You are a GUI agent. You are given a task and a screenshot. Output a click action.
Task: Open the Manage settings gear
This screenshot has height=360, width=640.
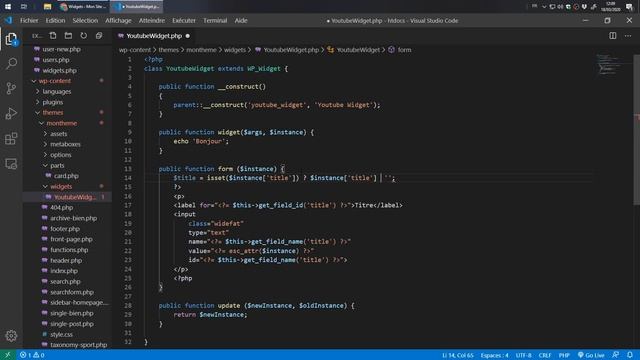tap(11, 336)
